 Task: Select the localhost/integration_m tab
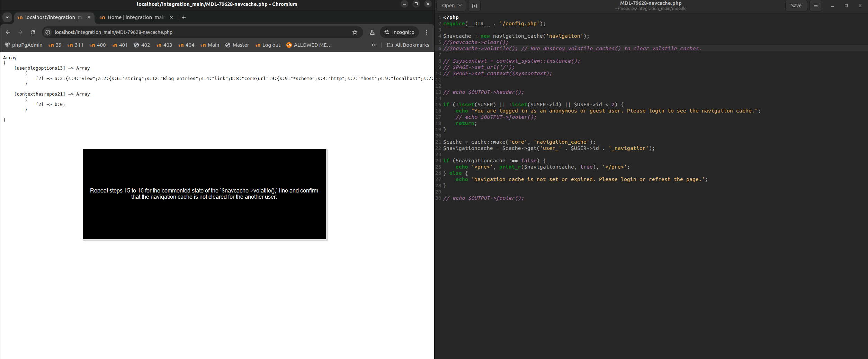click(x=54, y=17)
